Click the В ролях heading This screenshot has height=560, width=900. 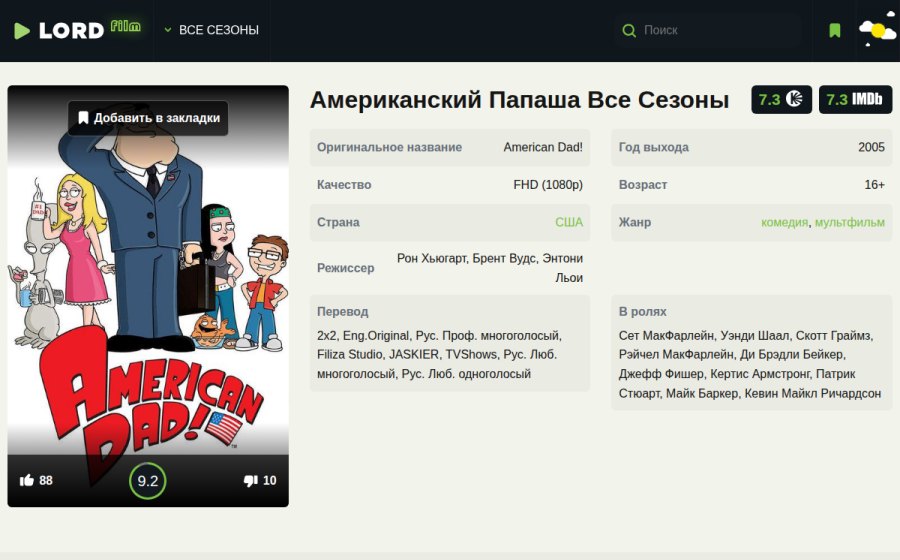click(x=642, y=312)
